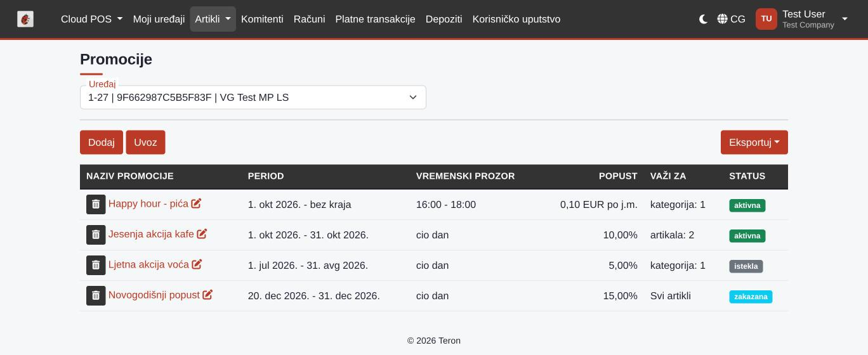This screenshot has width=868, height=355.
Task: Edit icon next to Happy hour - pića
Action: pyautogui.click(x=196, y=203)
